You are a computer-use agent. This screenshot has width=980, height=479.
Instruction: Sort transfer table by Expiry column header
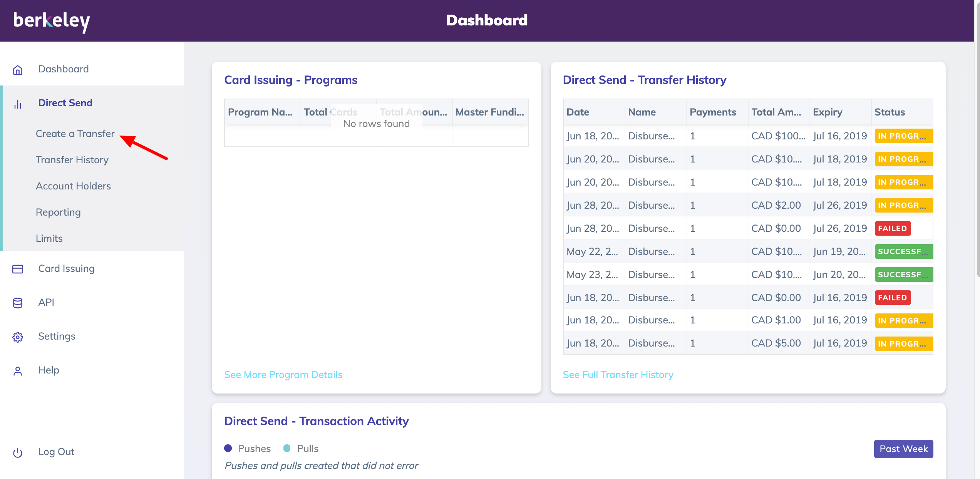pyautogui.click(x=828, y=112)
